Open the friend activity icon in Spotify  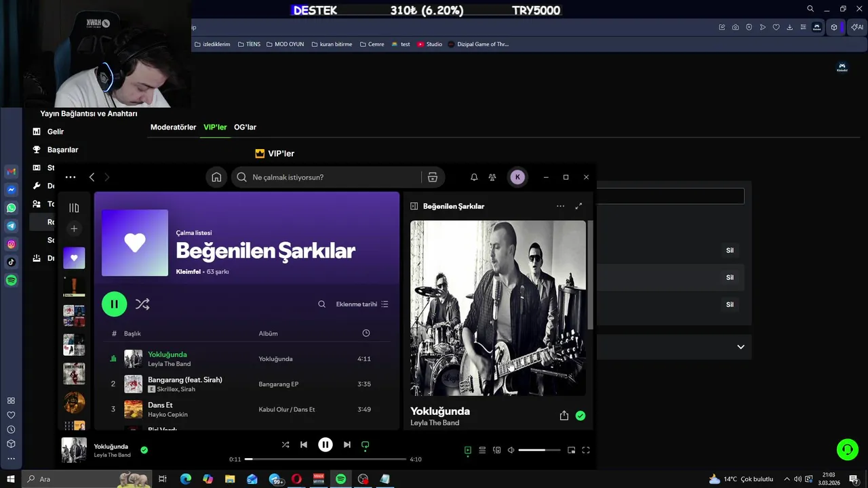click(x=493, y=177)
